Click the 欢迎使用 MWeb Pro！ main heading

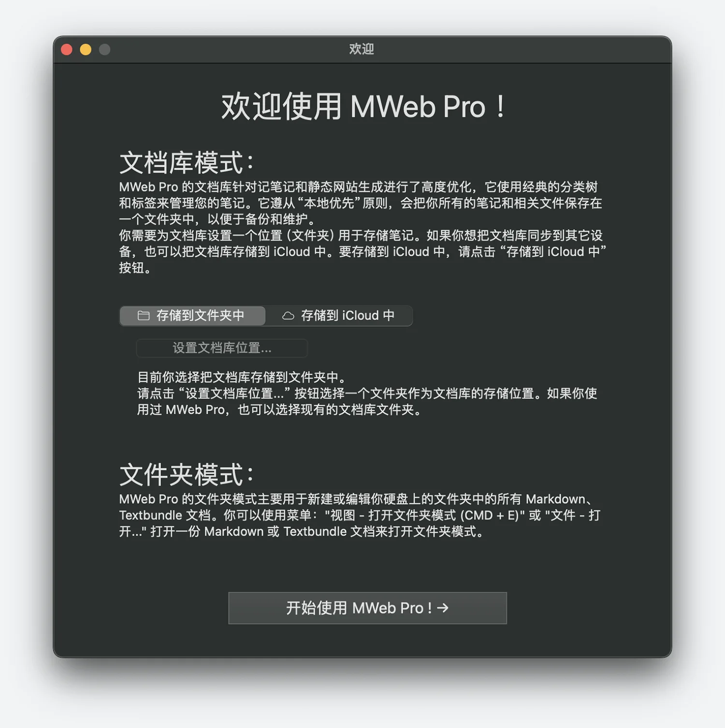tap(363, 106)
